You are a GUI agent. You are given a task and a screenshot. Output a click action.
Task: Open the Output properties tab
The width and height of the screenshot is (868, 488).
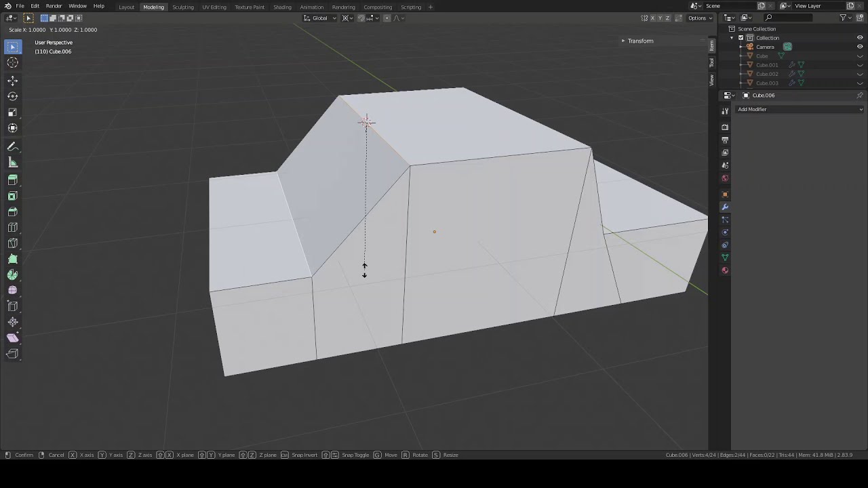725,140
